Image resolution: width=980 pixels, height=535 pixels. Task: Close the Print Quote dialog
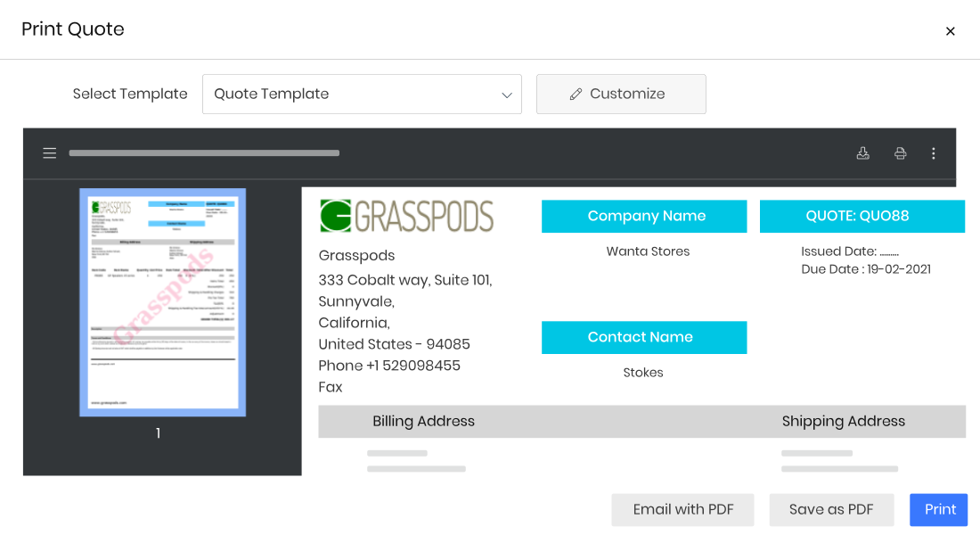click(x=950, y=31)
